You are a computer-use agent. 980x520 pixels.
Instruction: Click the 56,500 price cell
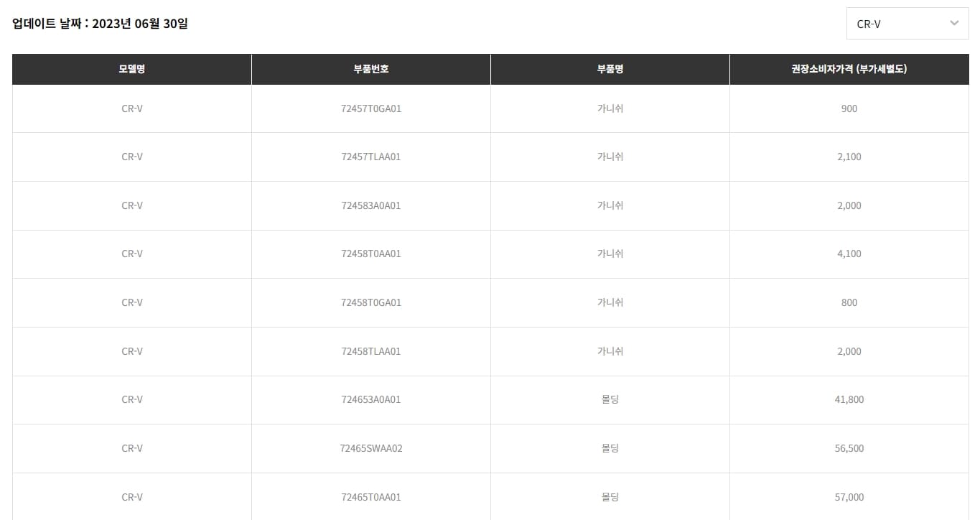click(849, 448)
